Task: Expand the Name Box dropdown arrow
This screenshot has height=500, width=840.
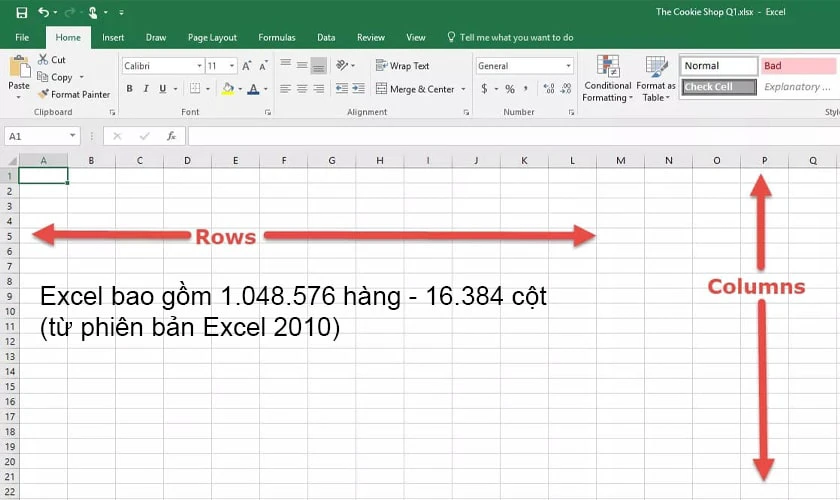Action: (72, 136)
